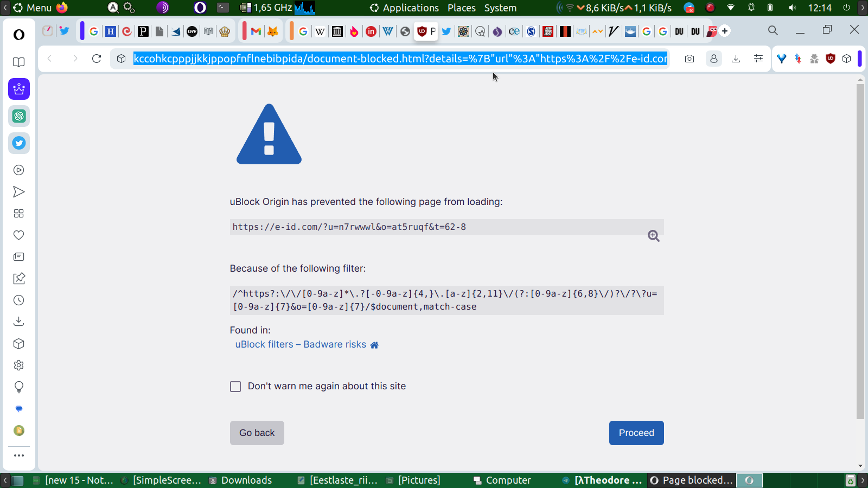Search tabs with the magnifier icon
Viewport: 868px width, 488px height.
tap(773, 30)
